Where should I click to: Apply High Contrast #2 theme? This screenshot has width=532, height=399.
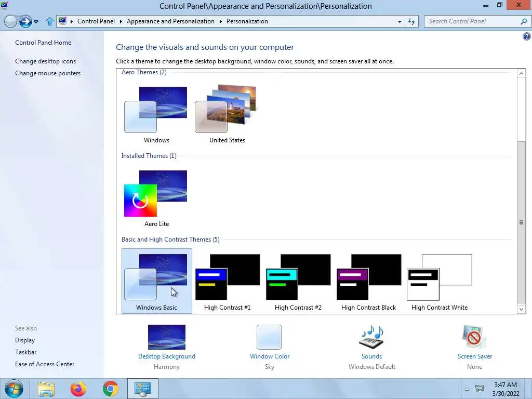(x=298, y=281)
